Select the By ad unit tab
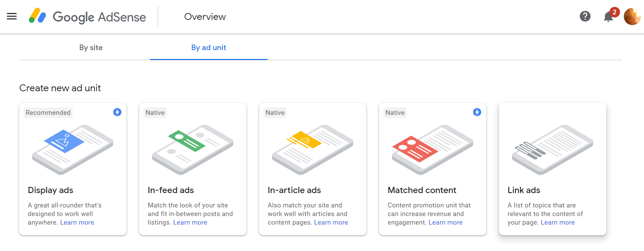 point(208,48)
